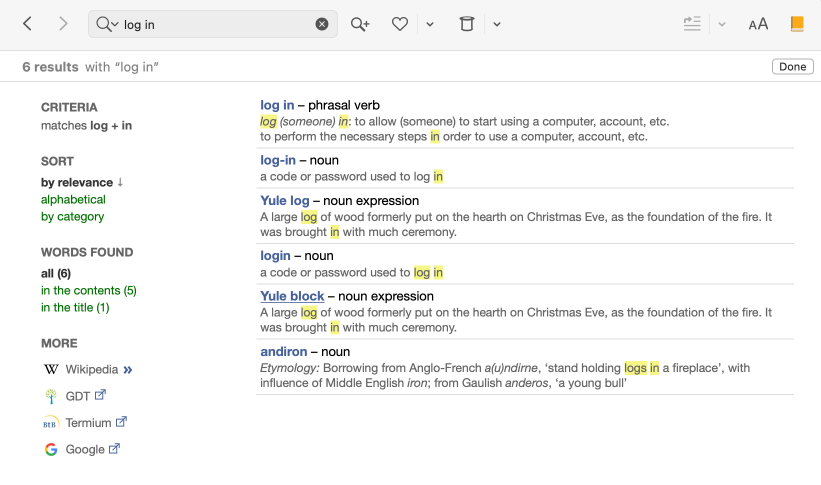This screenshot has height=485, width=821.
Task: Filter results found in the contents
Action: click(x=88, y=291)
